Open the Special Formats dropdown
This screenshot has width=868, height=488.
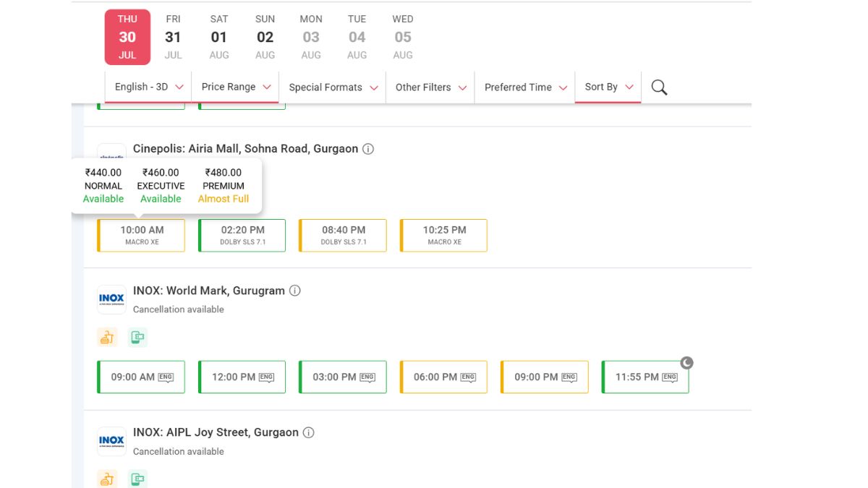[333, 87]
